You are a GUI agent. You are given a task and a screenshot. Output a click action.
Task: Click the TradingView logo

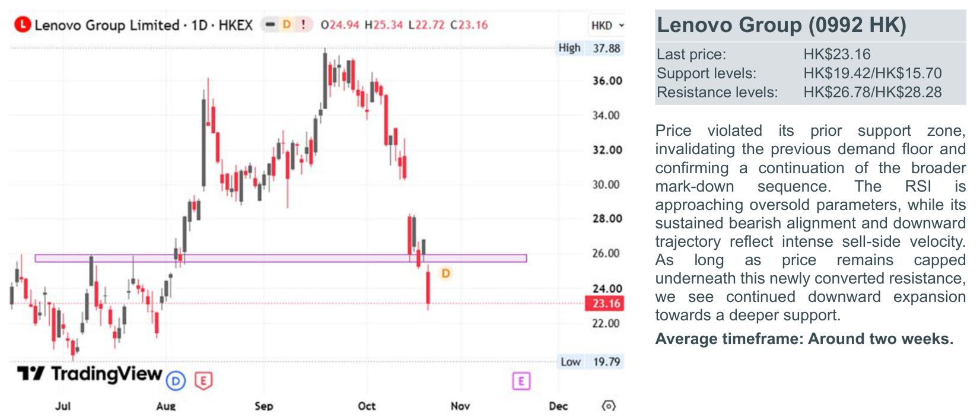[x=90, y=373]
